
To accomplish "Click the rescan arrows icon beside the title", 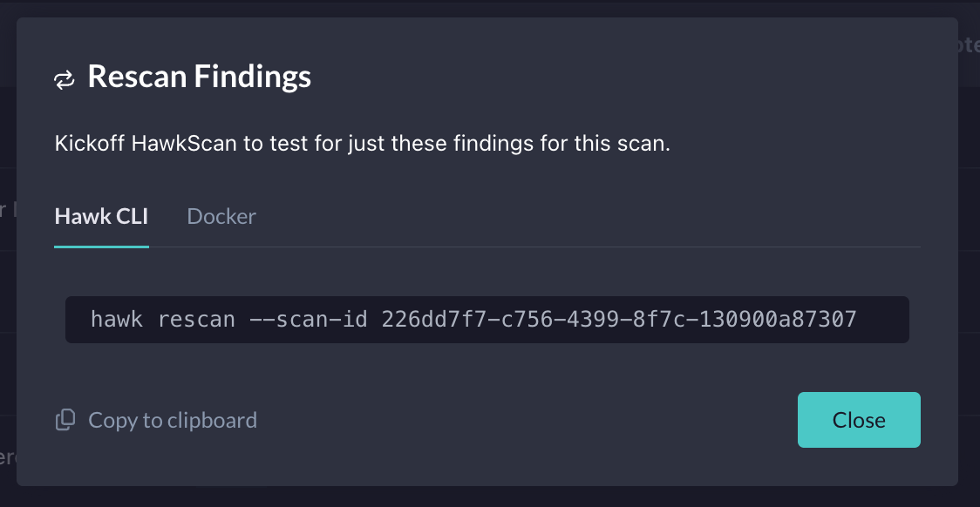I will click(x=65, y=79).
